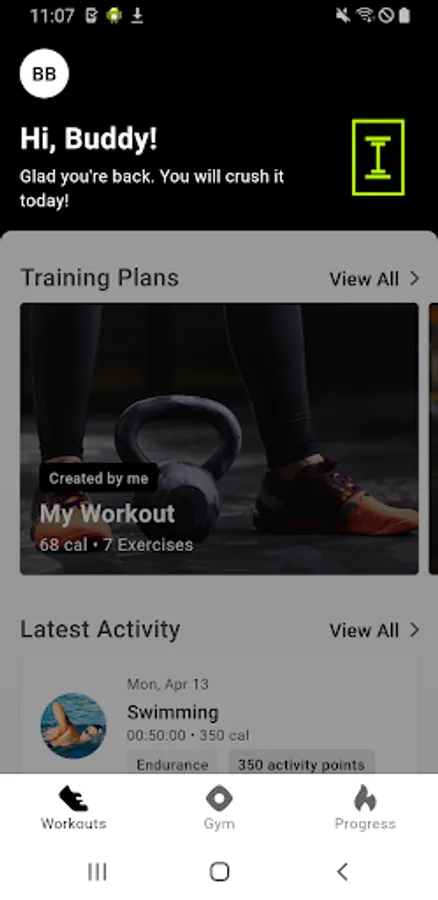Expand Latest Activity chevron arrow

pos(414,630)
